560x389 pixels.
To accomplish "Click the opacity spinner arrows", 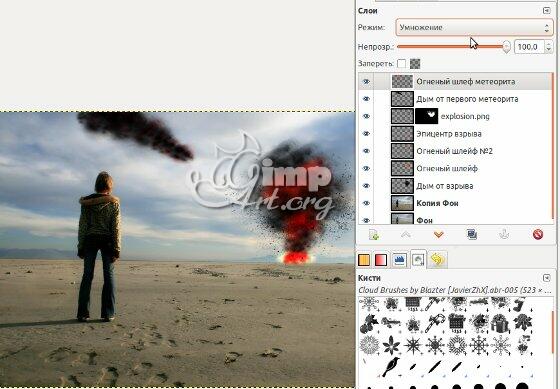I will pyautogui.click(x=549, y=47).
